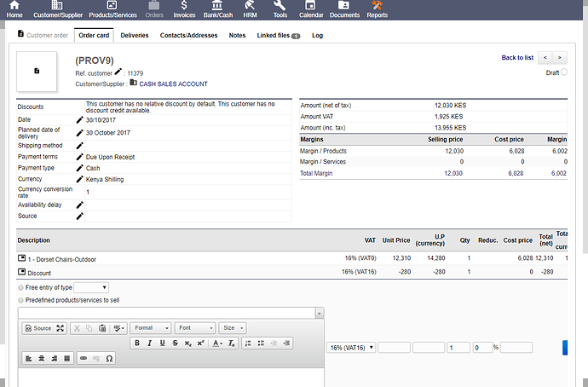
Task: Insert a link in editor
Action: pyautogui.click(x=84, y=359)
